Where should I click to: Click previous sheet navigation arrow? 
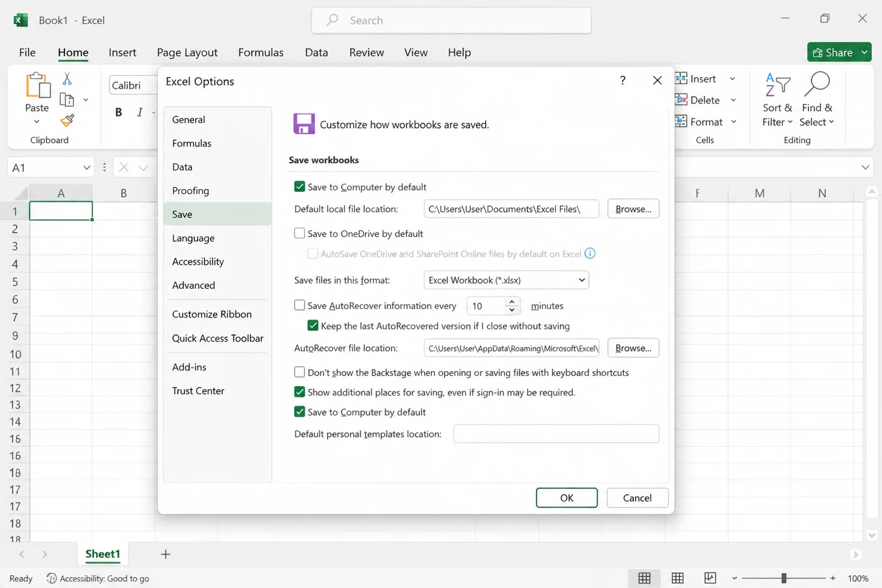pos(22,554)
